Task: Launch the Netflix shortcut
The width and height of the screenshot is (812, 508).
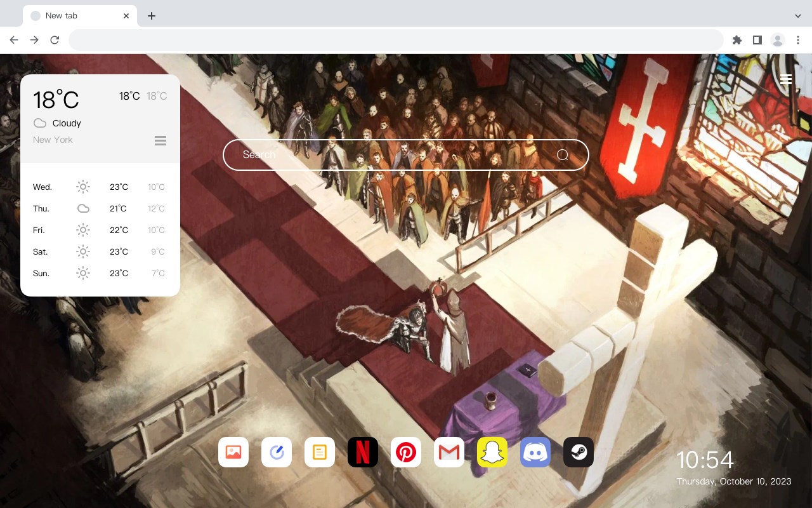Action: (x=363, y=452)
